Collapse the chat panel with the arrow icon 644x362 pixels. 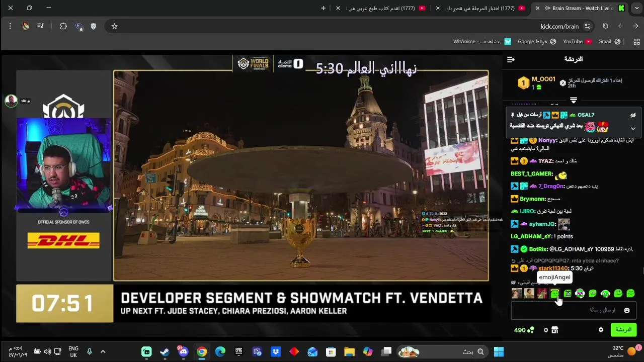tap(511, 59)
